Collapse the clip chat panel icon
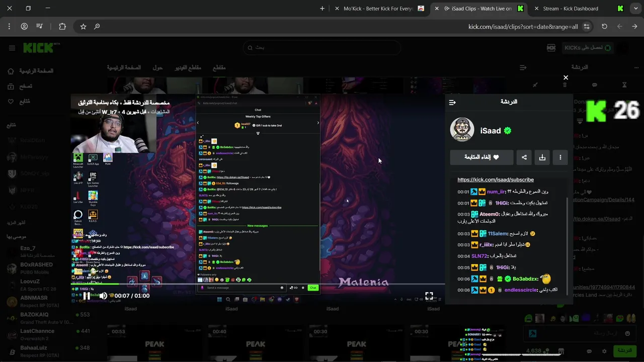Image resolution: width=644 pixels, height=362 pixels. point(452,102)
